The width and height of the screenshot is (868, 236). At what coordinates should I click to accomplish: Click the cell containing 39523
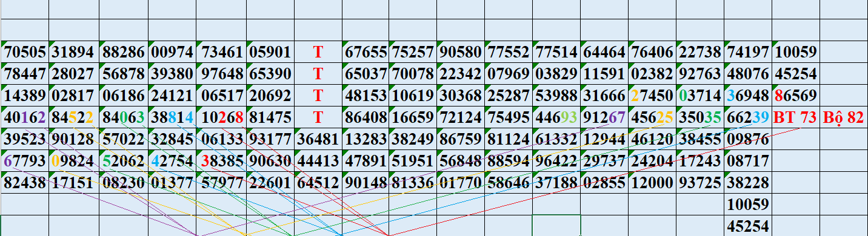(x=25, y=139)
